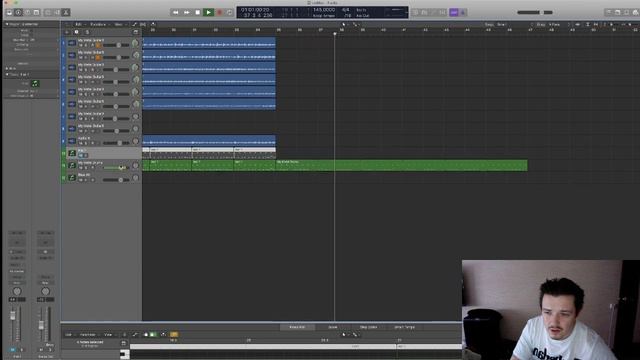Screen dimensions: 640x360
Task: Click the pan knob of track 1
Action: [x=136, y=43]
